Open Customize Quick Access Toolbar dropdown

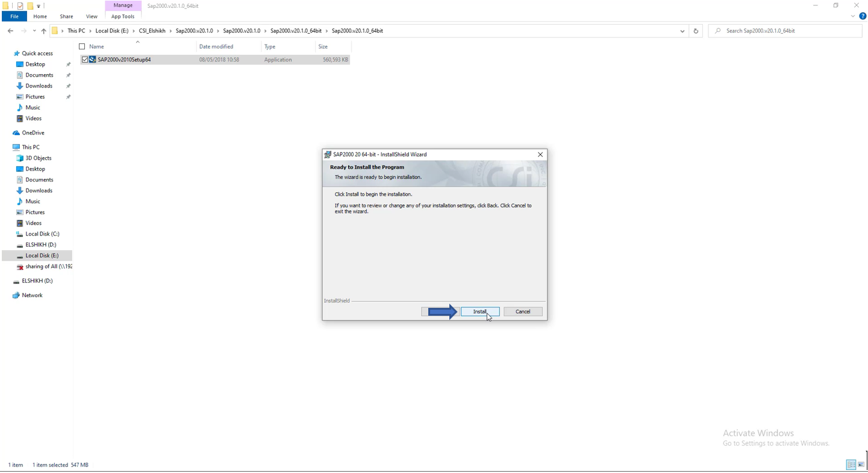[39, 6]
